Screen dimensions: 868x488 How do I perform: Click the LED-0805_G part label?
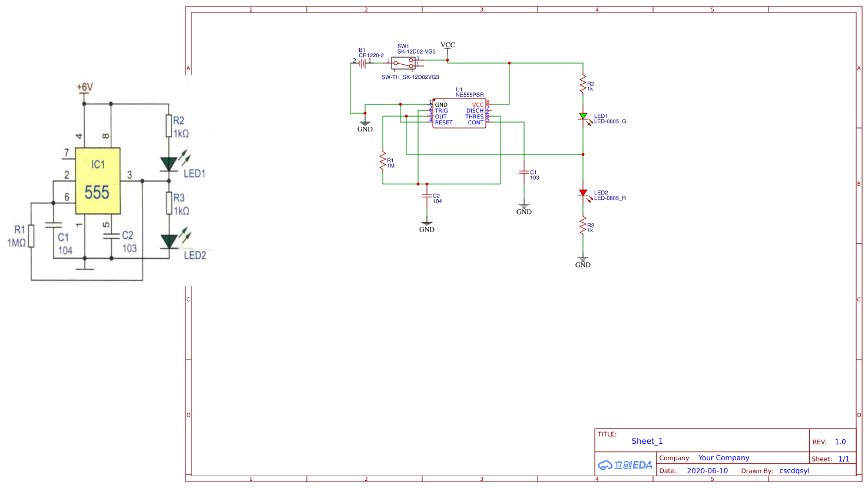tap(610, 121)
